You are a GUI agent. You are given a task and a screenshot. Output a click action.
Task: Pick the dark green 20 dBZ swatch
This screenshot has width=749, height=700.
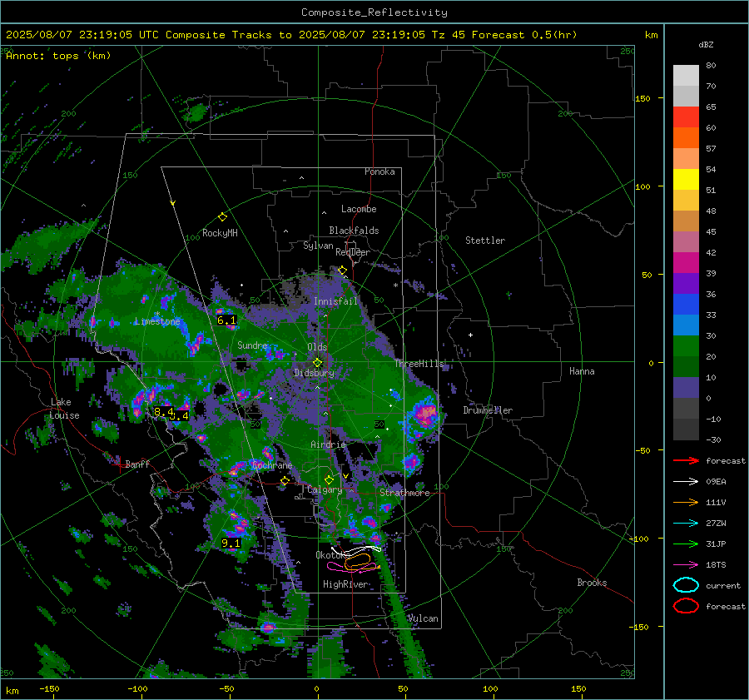[x=686, y=366]
